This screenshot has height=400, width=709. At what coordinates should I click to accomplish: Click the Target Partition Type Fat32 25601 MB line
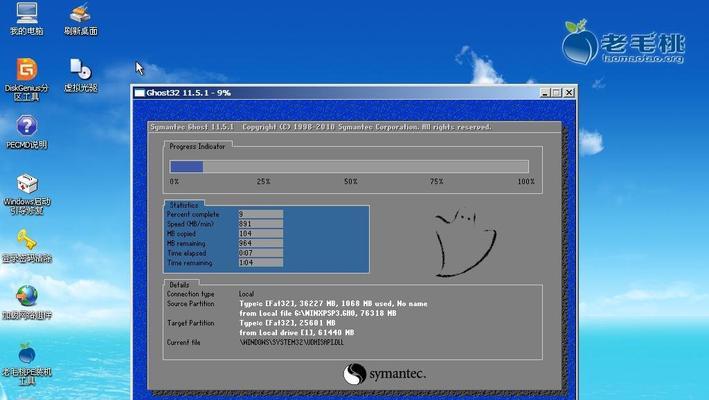click(288, 323)
